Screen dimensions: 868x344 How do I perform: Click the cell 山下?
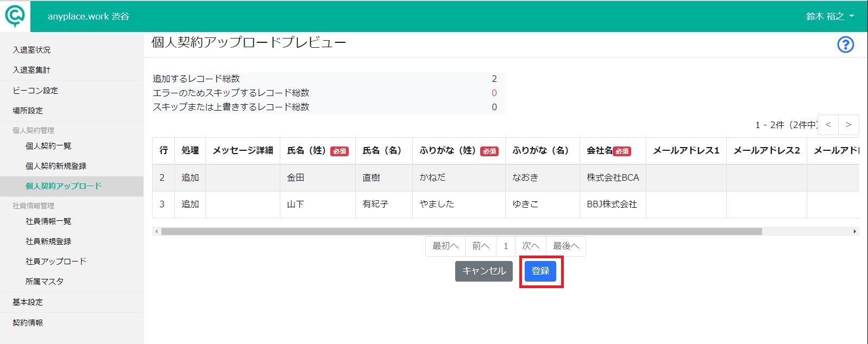(x=318, y=205)
